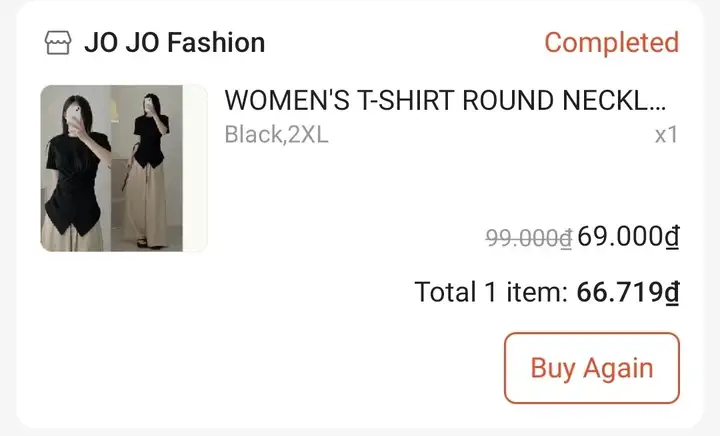720x436 pixels.
Task: Click the order total amount 66.719₫
Action: 628,292
